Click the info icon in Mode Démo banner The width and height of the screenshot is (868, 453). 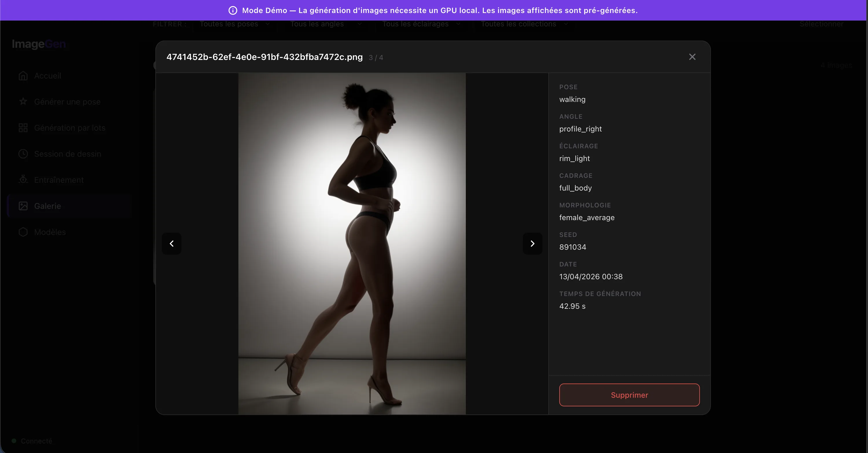233,10
